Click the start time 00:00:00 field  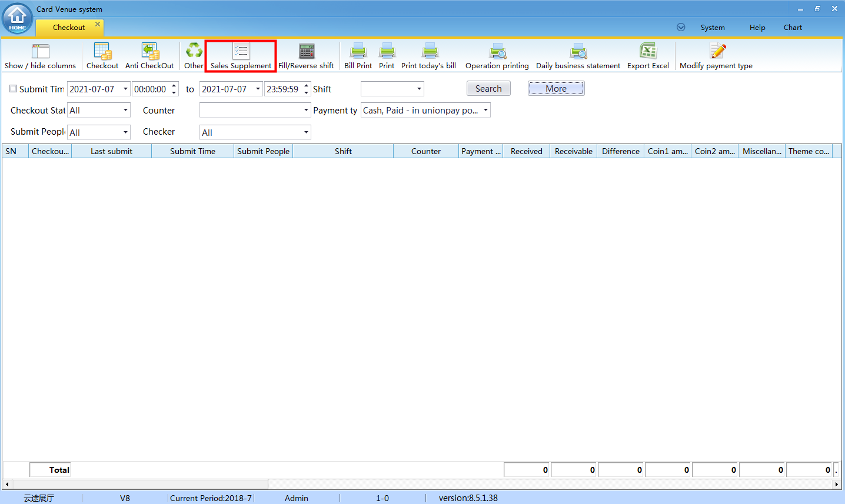pyautogui.click(x=151, y=89)
